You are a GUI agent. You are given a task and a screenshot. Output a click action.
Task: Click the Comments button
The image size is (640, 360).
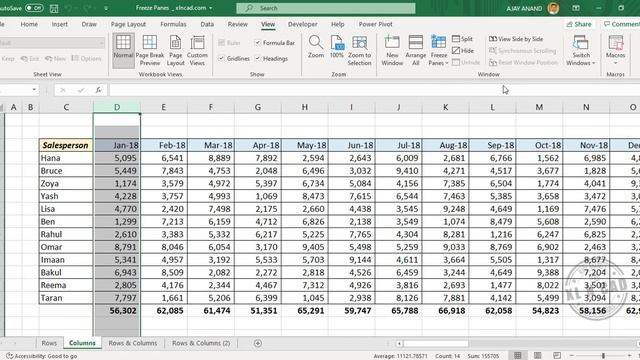(621, 24)
